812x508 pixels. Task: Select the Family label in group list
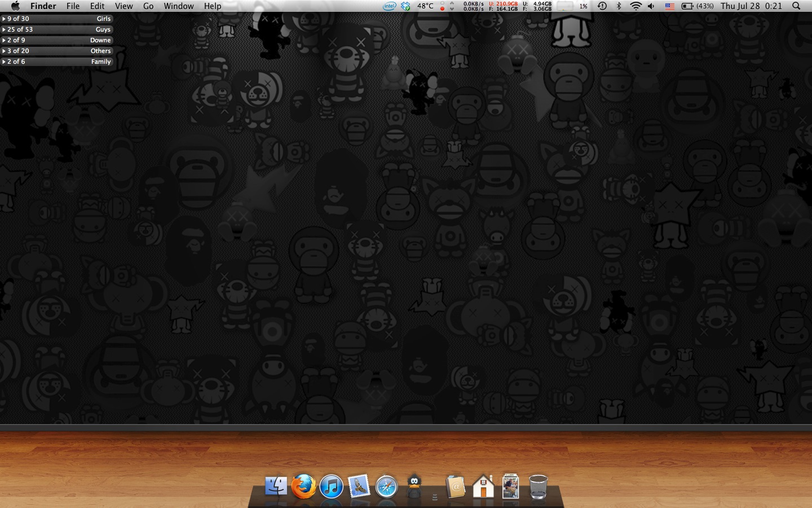tap(101, 62)
